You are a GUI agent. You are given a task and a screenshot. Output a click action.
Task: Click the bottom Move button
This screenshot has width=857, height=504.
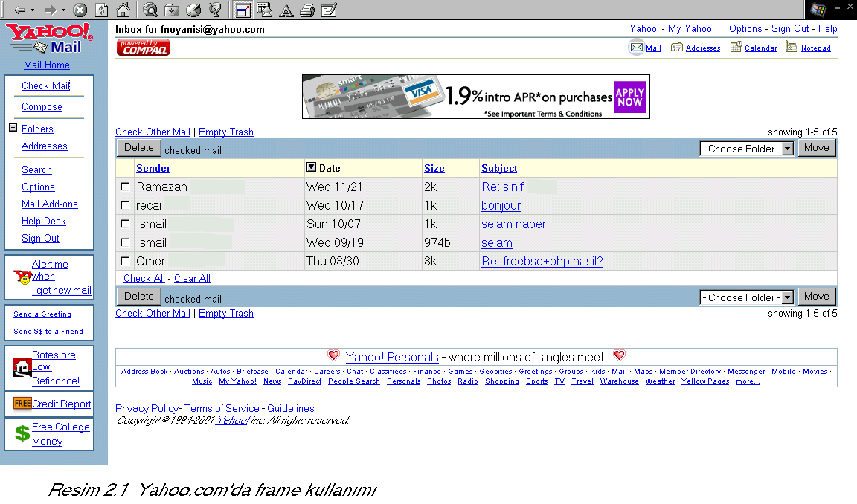click(x=817, y=296)
